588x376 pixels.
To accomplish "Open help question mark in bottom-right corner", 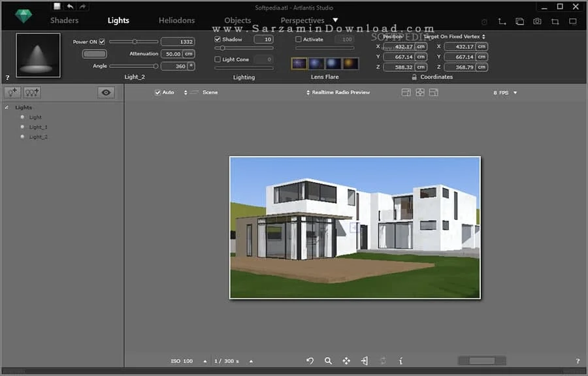I will tap(578, 361).
